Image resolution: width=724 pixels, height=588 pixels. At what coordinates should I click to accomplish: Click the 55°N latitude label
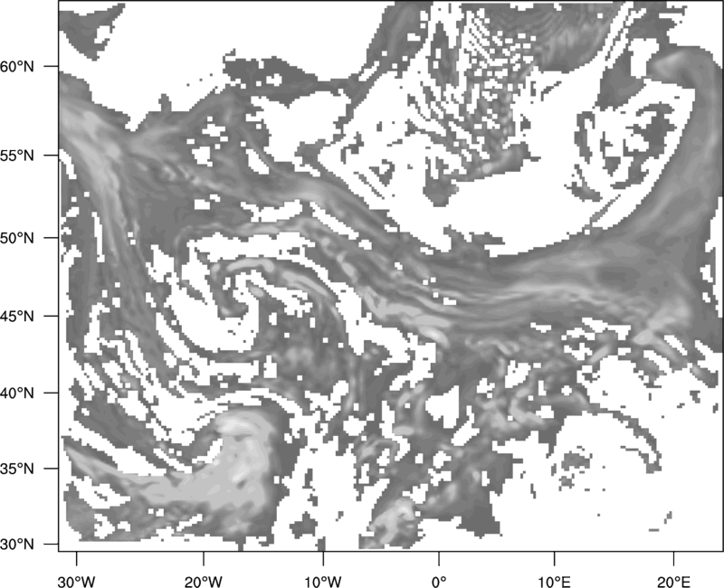[17, 156]
